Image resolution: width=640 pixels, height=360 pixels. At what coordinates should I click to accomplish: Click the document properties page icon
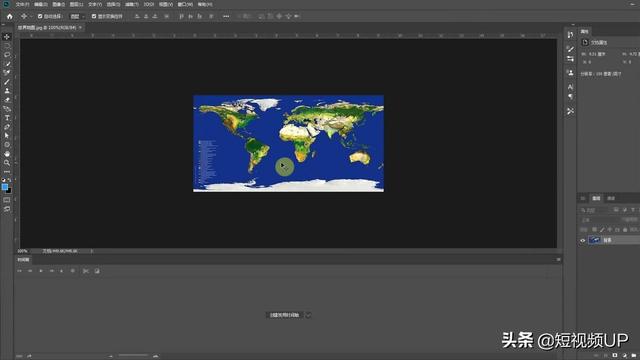585,42
